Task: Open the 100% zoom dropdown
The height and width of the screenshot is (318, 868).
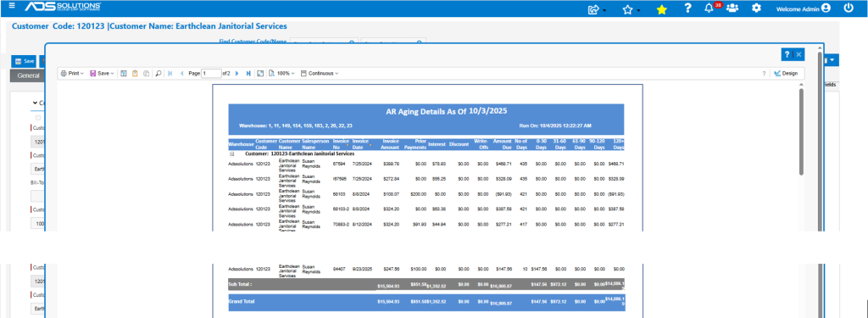Action: (281, 73)
